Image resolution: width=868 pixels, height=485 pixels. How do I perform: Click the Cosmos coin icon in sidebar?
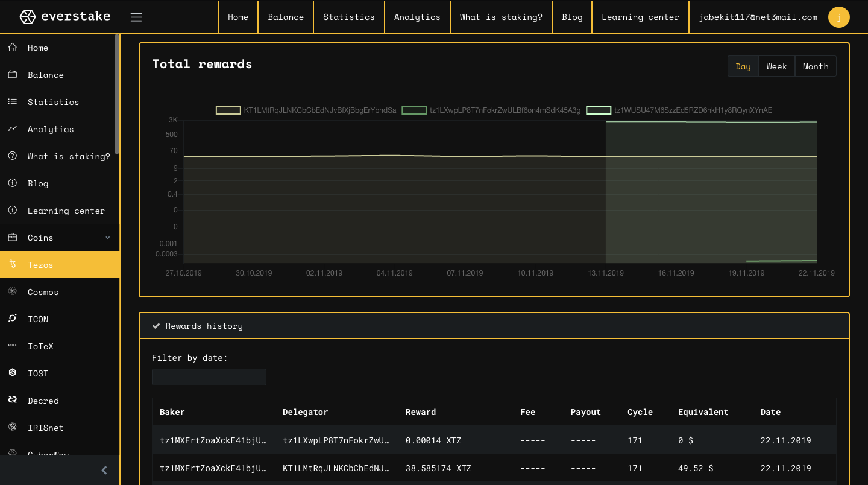12,291
